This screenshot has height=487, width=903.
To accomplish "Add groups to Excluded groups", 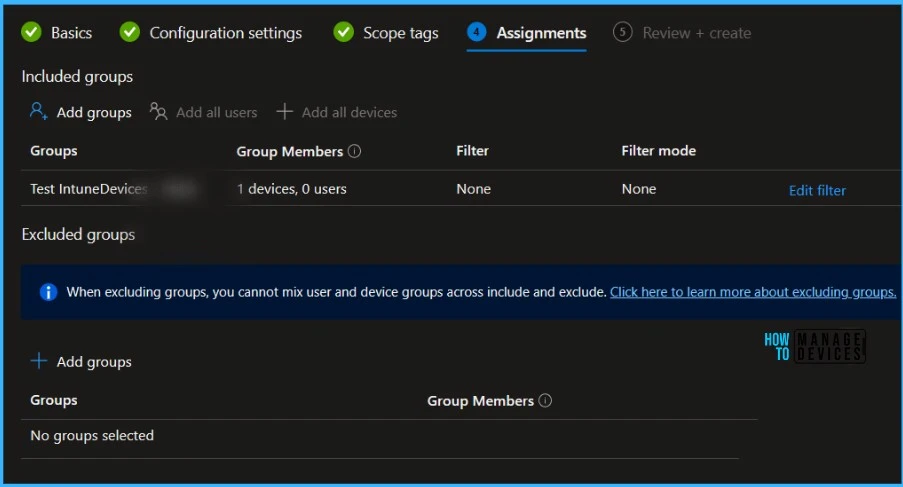I will click(x=94, y=362).
